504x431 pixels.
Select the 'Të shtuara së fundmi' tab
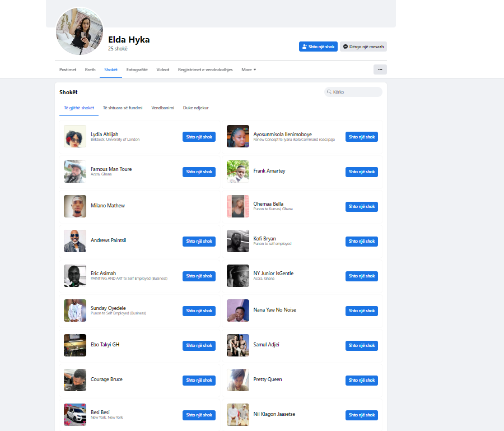coord(123,108)
